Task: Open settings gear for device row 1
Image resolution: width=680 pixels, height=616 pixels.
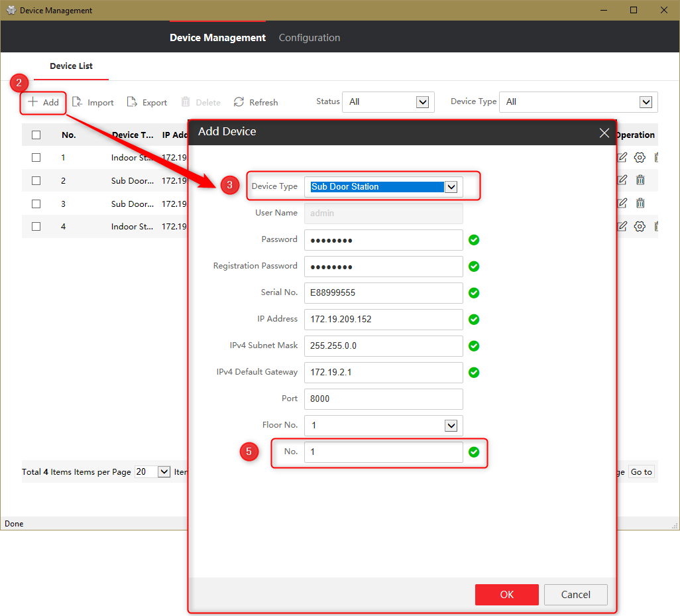Action: tap(640, 157)
